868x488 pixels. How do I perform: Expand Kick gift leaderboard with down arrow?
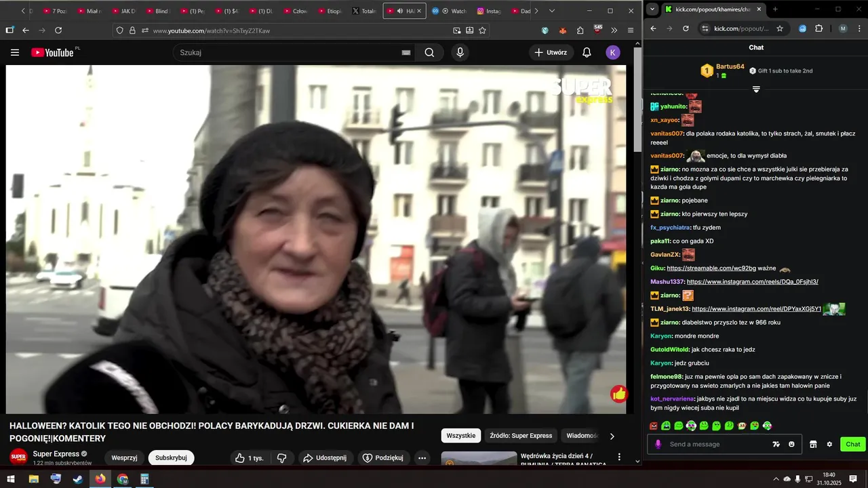(756, 89)
